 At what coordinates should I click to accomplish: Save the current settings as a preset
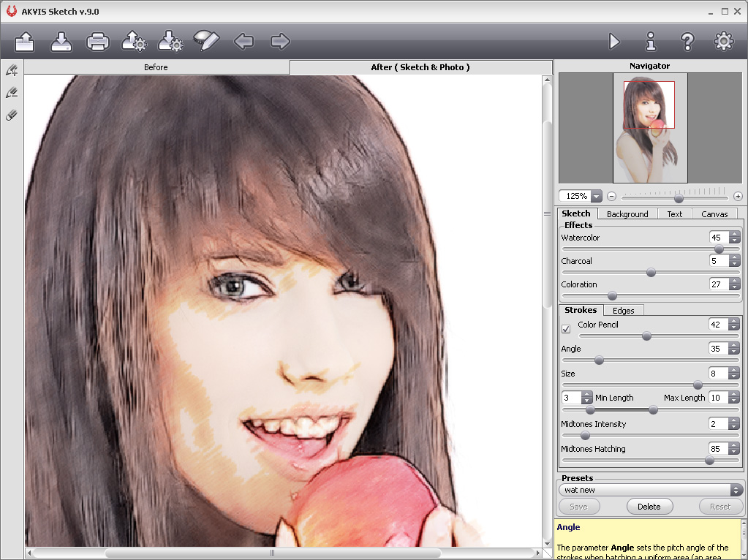pyautogui.click(x=578, y=506)
